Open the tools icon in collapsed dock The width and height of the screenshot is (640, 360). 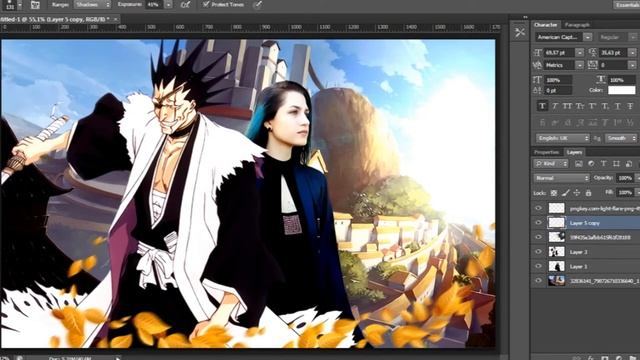520,33
